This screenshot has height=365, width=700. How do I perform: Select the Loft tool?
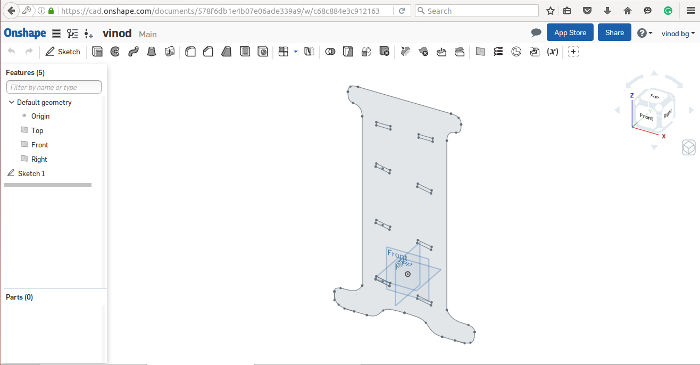click(151, 52)
